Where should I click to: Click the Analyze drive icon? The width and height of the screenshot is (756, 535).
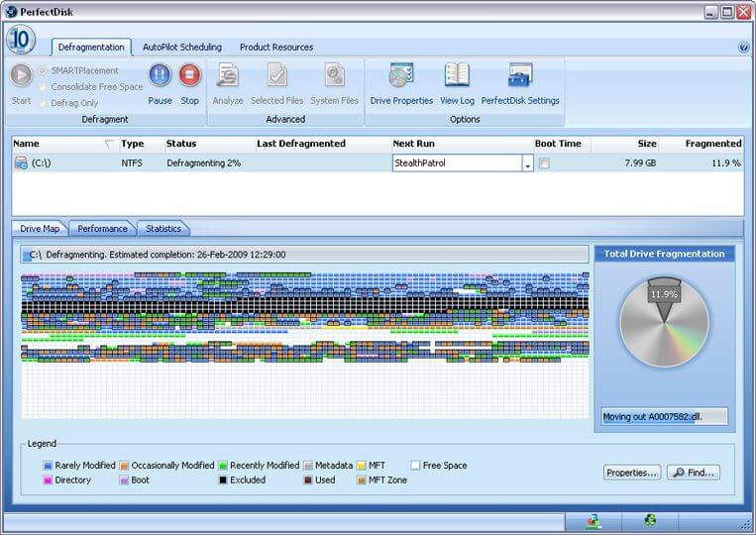[228, 76]
